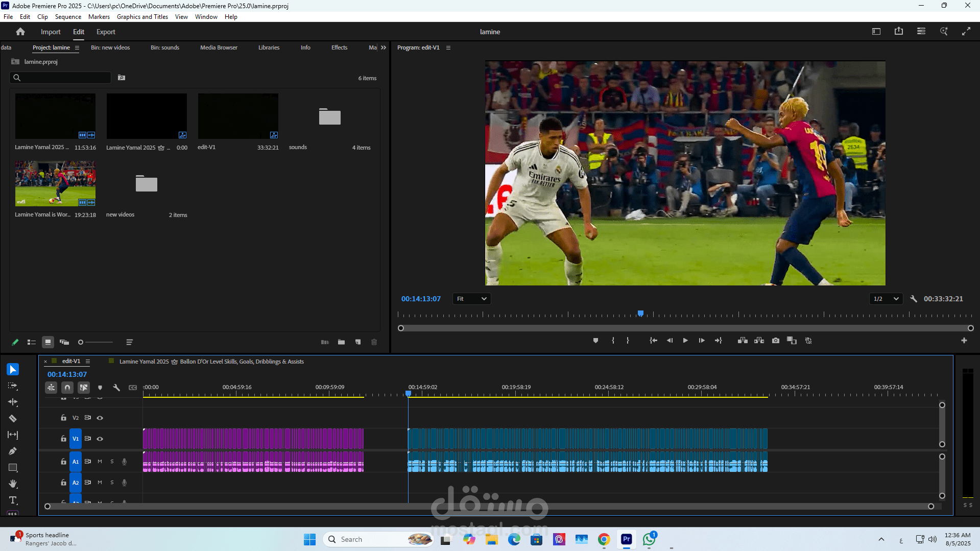The height and width of the screenshot is (551, 980).
Task: Select the Rectangle tool
Action: click(x=13, y=468)
